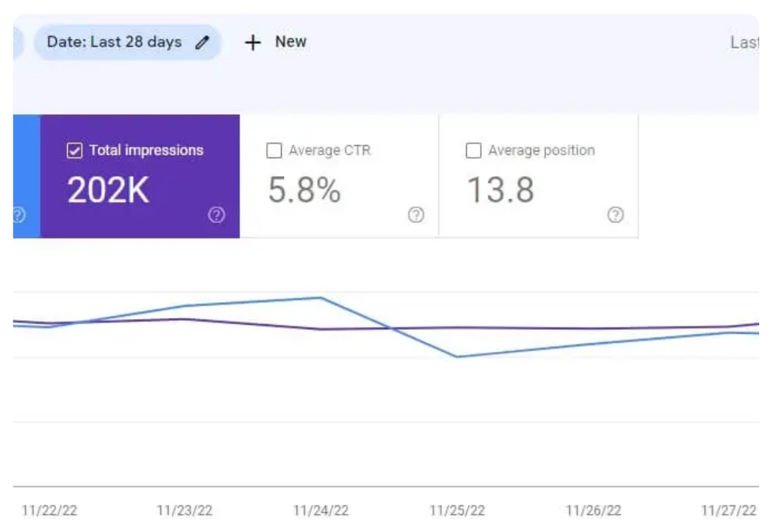Screen dimensions: 772x532
Task: Enable the Average position checkbox
Action: pyautogui.click(x=473, y=151)
